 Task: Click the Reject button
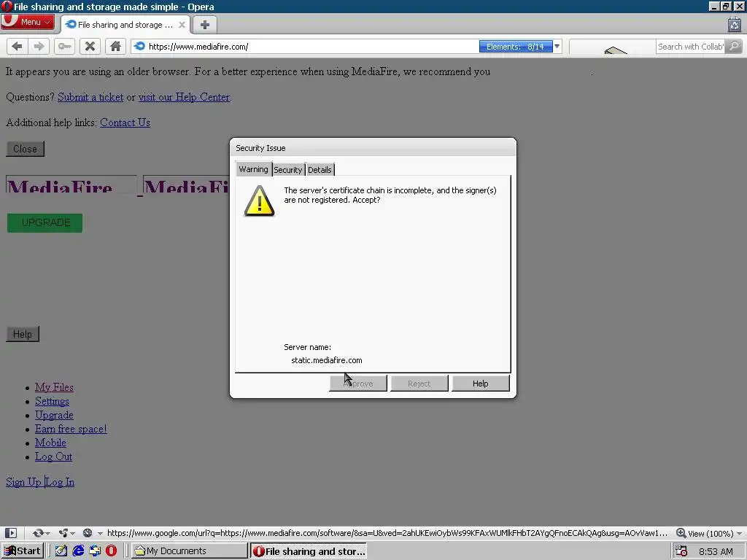click(419, 384)
